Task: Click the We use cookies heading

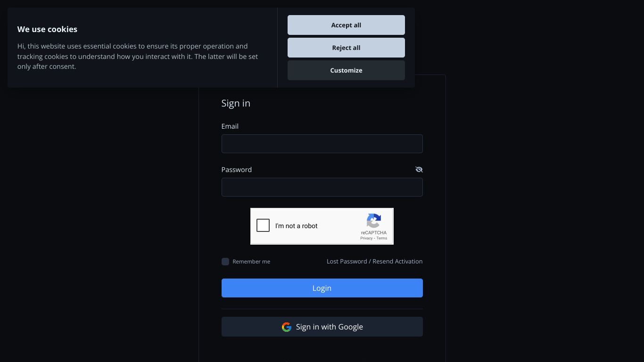Action: coord(47,29)
